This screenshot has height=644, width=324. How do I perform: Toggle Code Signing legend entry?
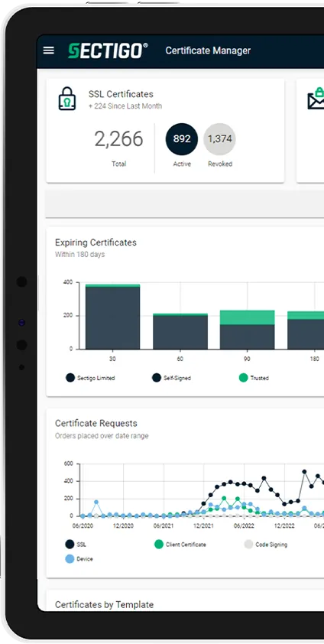[x=266, y=545]
